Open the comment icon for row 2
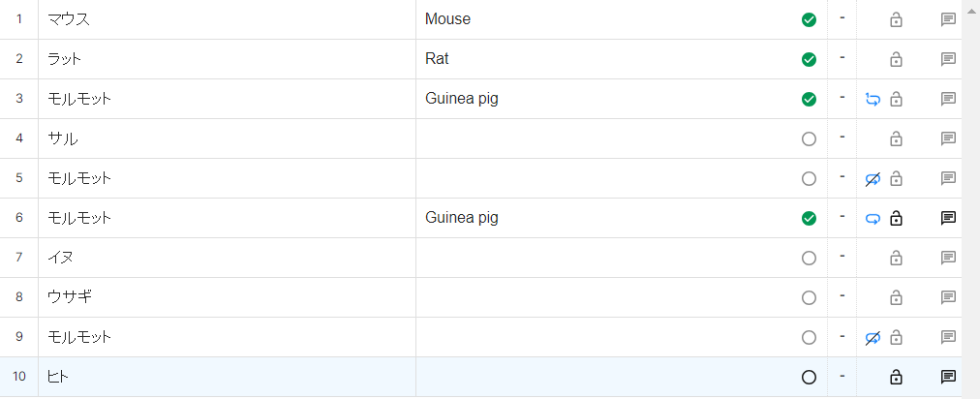 (949, 59)
